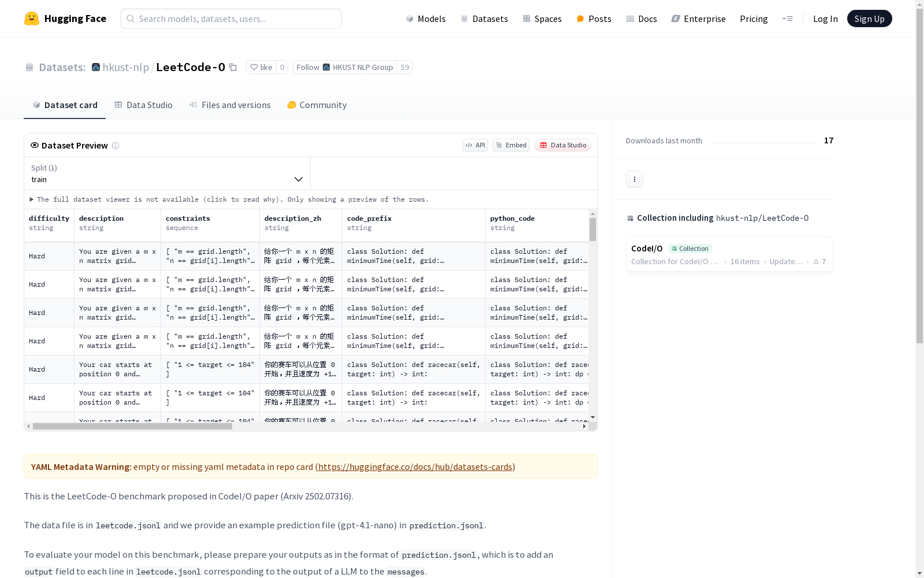
Task: Click the table's horizontal scrollbar thumb
Action: click(132, 427)
